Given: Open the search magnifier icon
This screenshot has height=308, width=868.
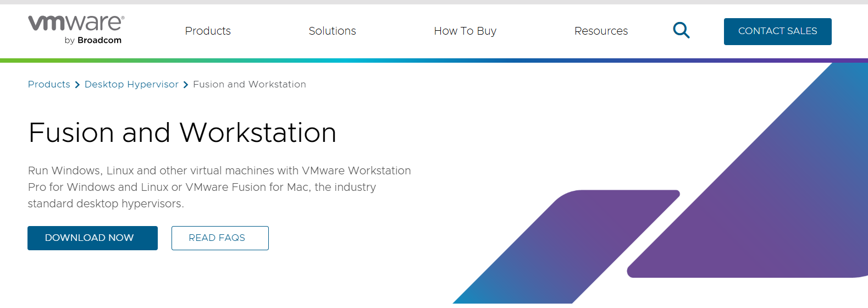Looking at the screenshot, I should (681, 30).
